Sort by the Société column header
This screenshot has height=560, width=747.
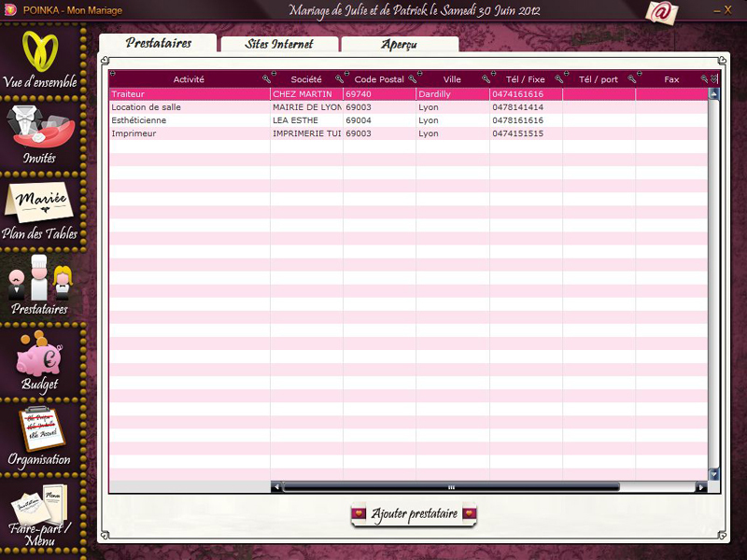point(306,79)
